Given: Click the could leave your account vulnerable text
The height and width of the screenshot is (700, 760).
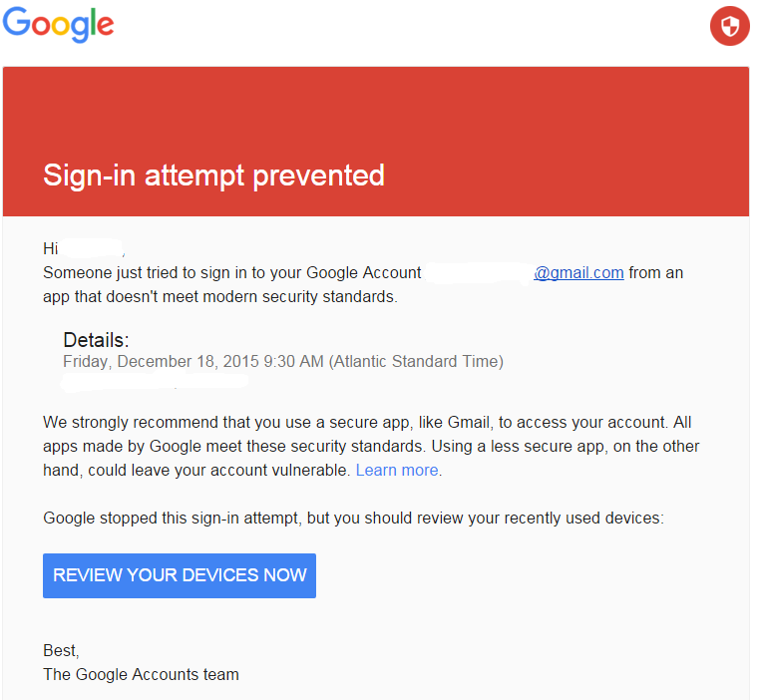Looking at the screenshot, I should [218, 470].
